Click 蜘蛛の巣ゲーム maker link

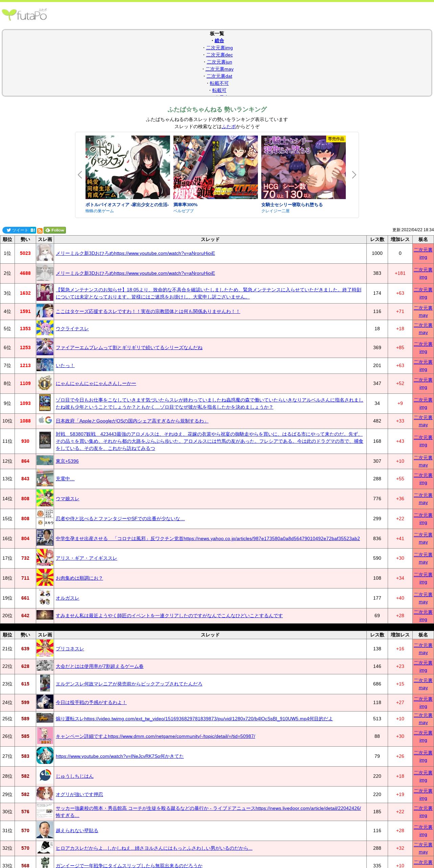(x=100, y=211)
